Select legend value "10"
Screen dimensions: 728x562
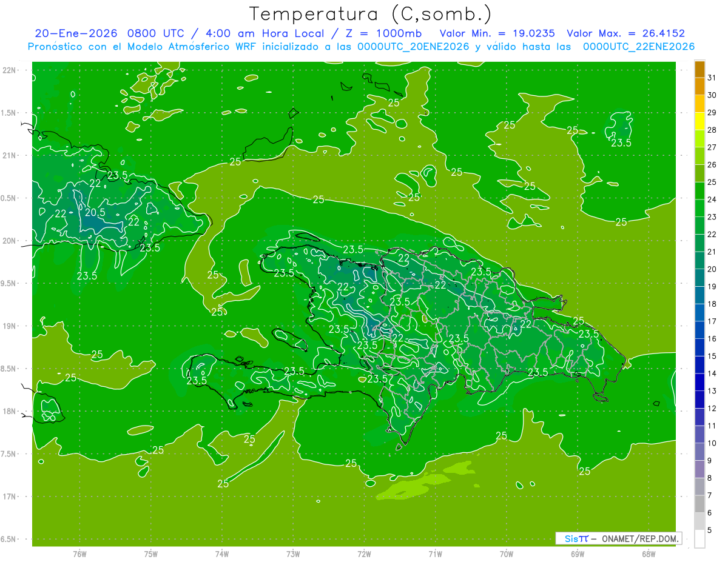coord(712,443)
